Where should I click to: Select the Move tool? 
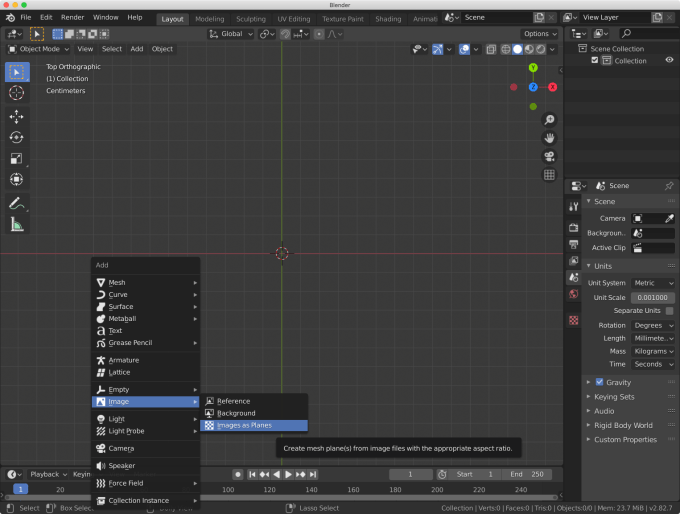tap(17, 116)
